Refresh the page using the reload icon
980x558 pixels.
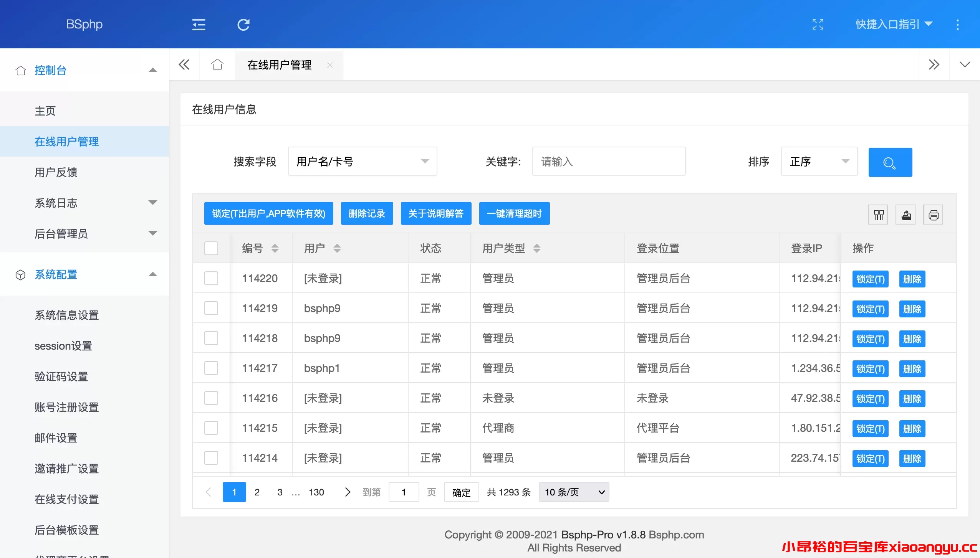tap(243, 24)
